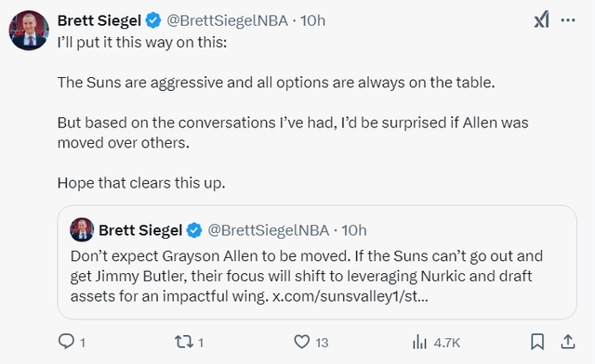This screenshot has width=595, height=364.
Task: Repost the tweet using retweet icon
Action: click(184, 342)
